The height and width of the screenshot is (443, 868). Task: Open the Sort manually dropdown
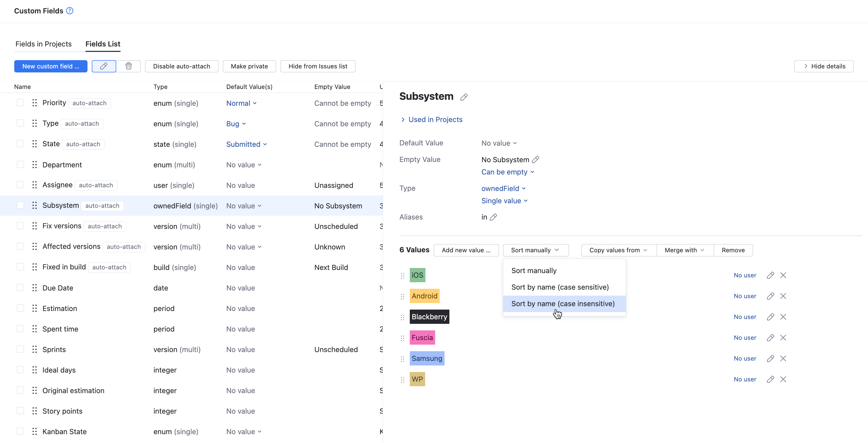click(x=535, y=250)
